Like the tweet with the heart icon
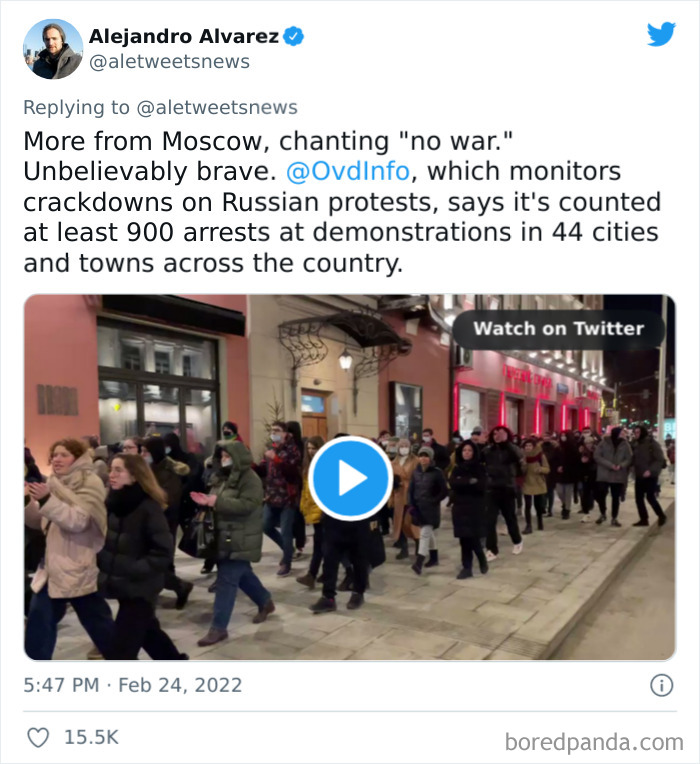Viewport: 700px width, 764px height. (38, 737)
